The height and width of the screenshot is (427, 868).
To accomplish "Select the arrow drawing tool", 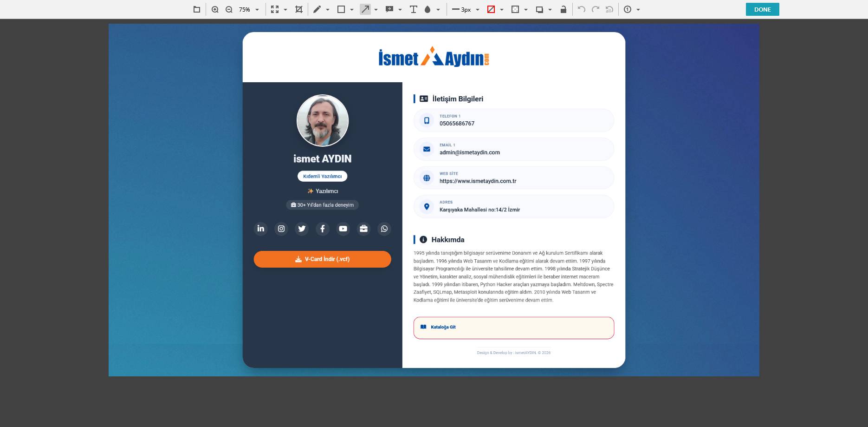I will coord(365,9).
